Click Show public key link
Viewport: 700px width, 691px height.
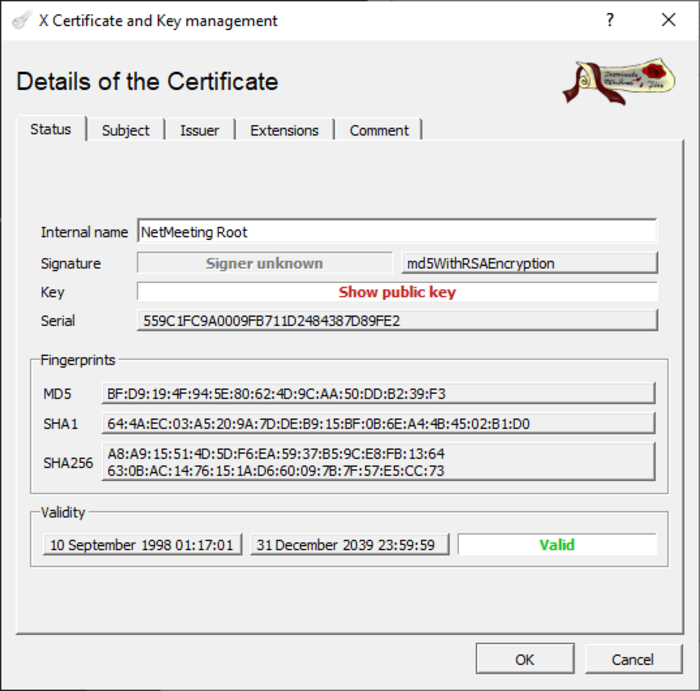(x=397, y=292)
